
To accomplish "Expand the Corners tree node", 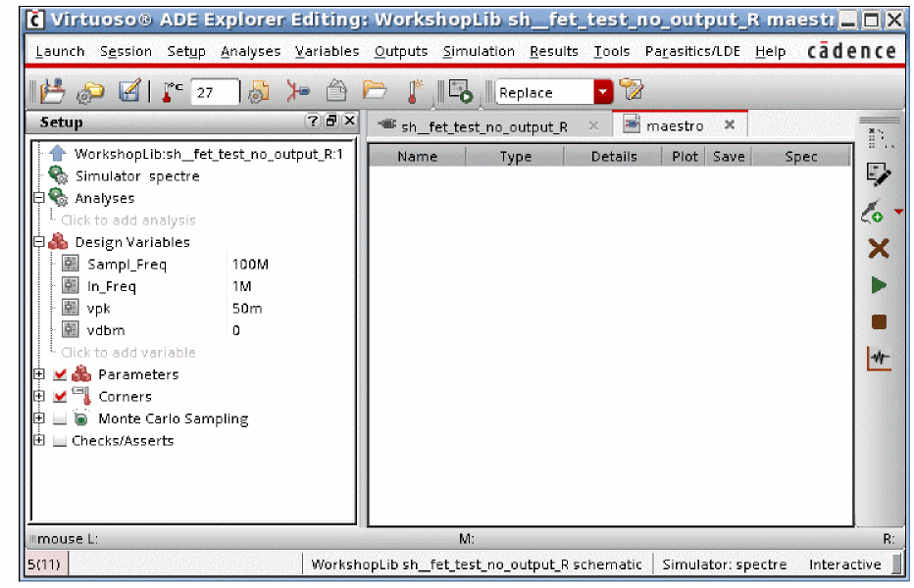I will 39,396.
